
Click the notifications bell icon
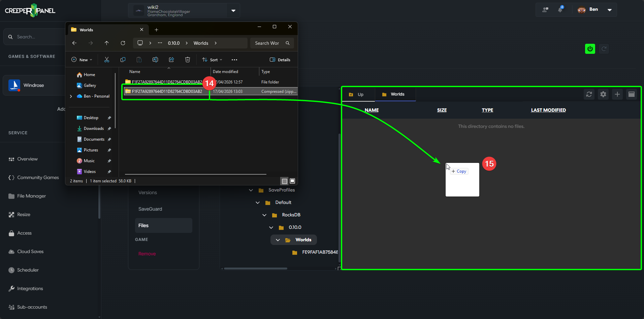coord(560,10)
